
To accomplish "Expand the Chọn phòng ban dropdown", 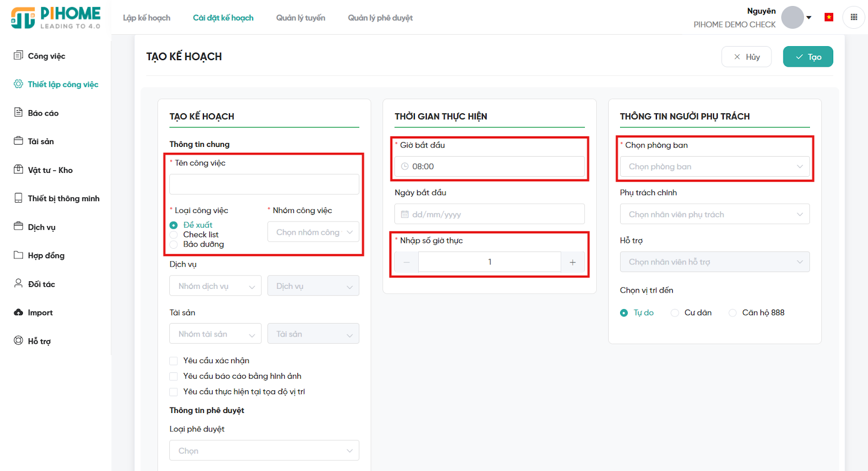I will [714, 167].
